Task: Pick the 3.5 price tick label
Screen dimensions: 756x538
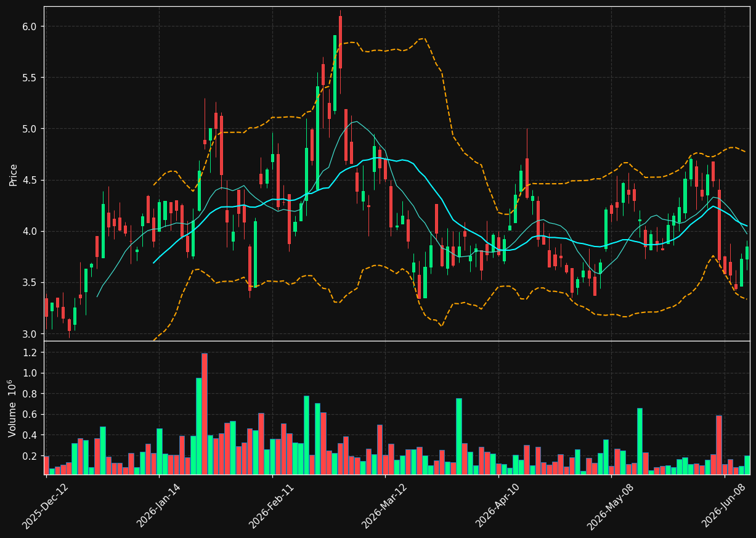Action: pos(31,282)
